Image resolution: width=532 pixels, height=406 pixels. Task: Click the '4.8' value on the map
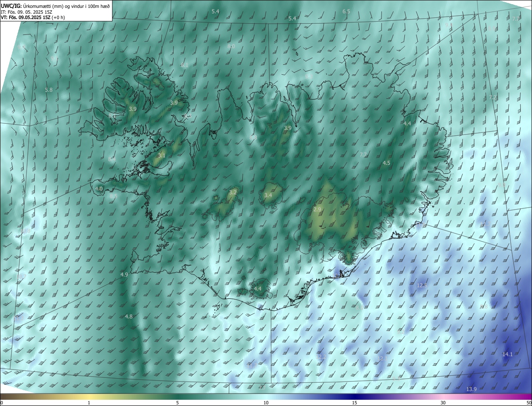pos(129,317)
